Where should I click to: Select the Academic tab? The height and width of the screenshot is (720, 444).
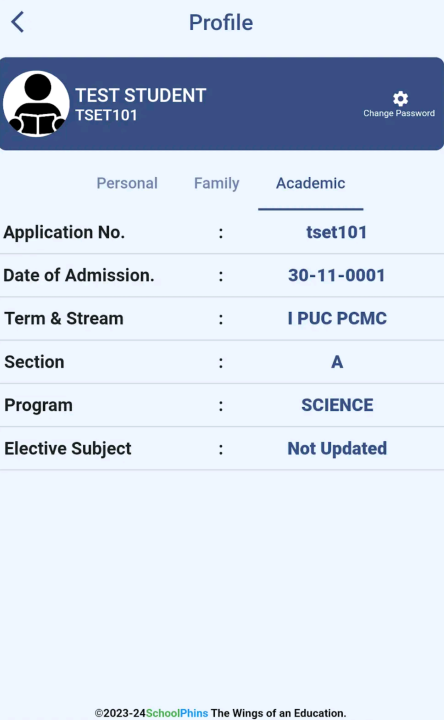tap(310, 183)
